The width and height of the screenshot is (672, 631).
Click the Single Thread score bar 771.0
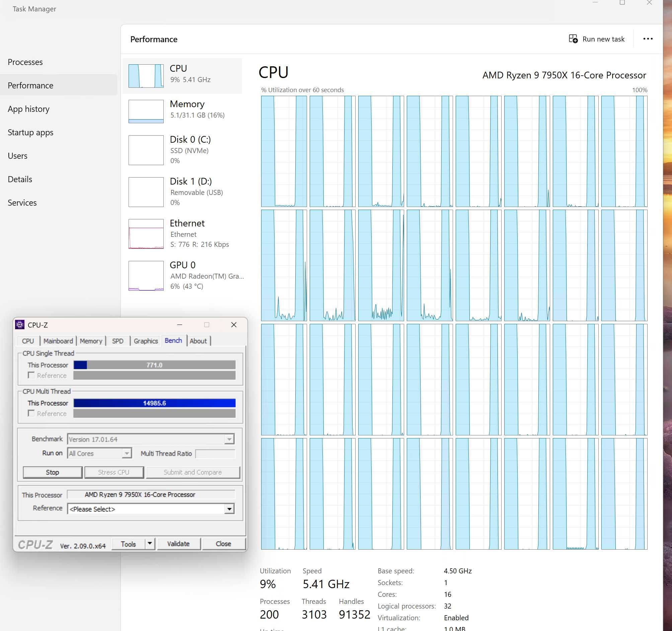tap(154, 365)
